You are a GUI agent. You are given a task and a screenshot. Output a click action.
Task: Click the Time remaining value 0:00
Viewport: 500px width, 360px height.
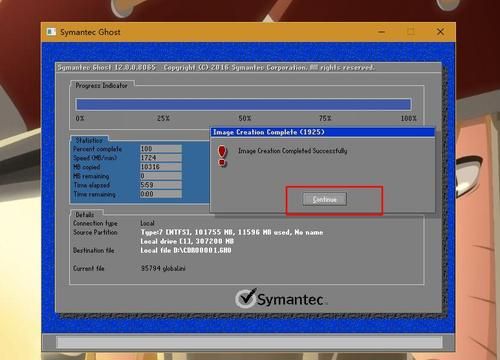[x=161, y=194]
